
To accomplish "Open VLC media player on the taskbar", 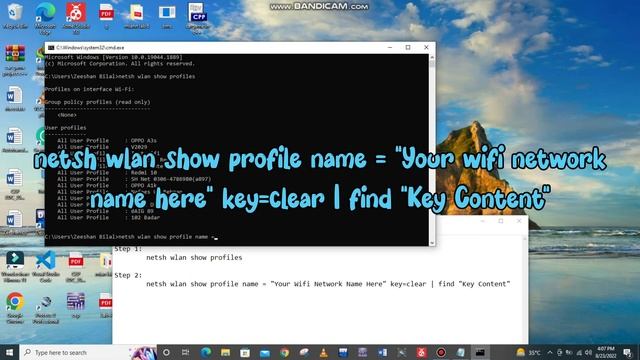I will (324, 352).
